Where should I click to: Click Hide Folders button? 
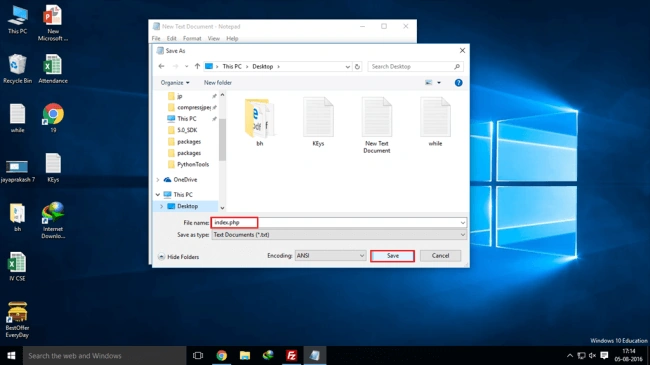tap(179, 257)
